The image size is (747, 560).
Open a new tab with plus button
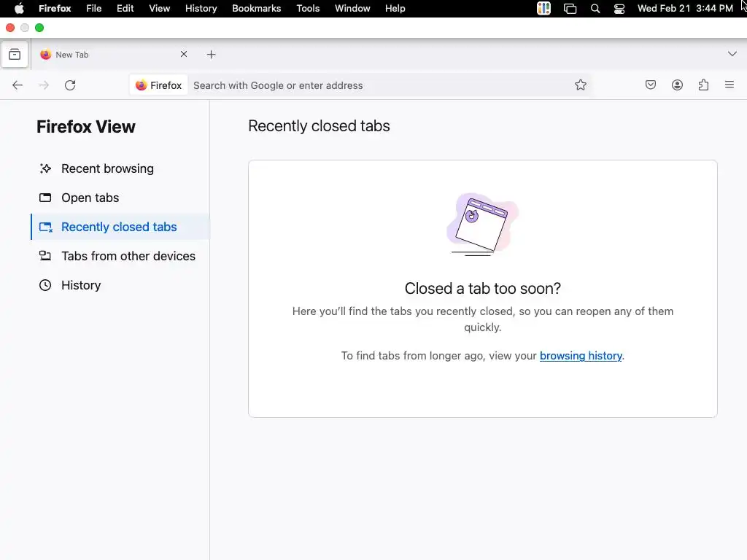pos(211,55)
